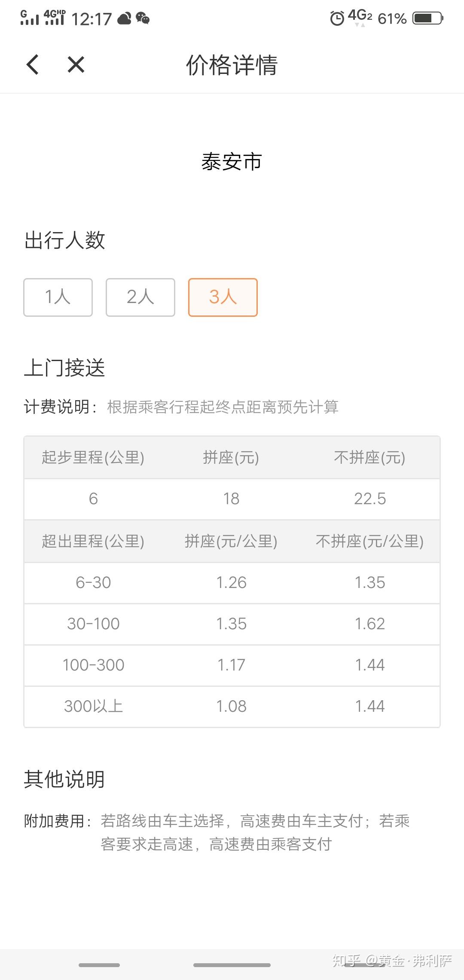
Task: Select the 2人 passenger option
Action: click(140, 297)
